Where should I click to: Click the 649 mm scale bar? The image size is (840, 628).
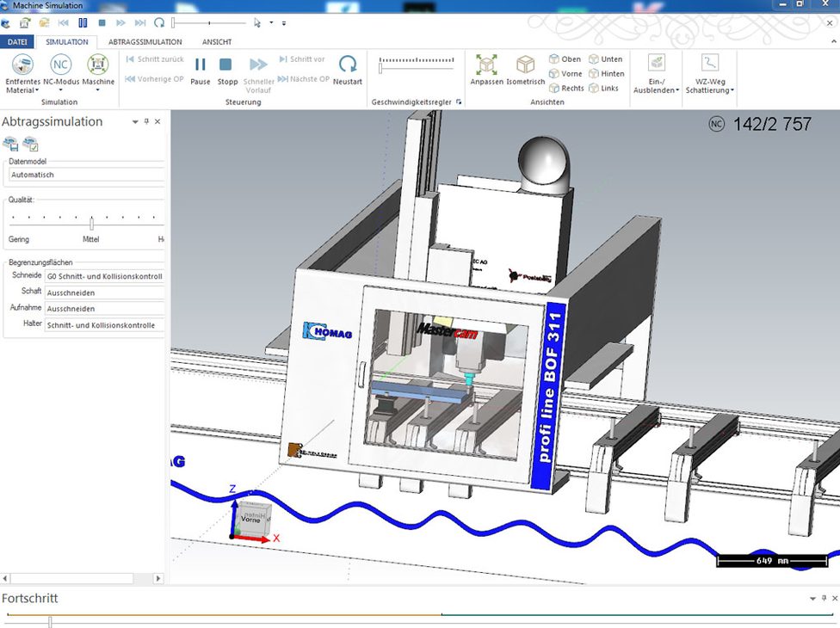pyautogui.click(x=772, y=561)
